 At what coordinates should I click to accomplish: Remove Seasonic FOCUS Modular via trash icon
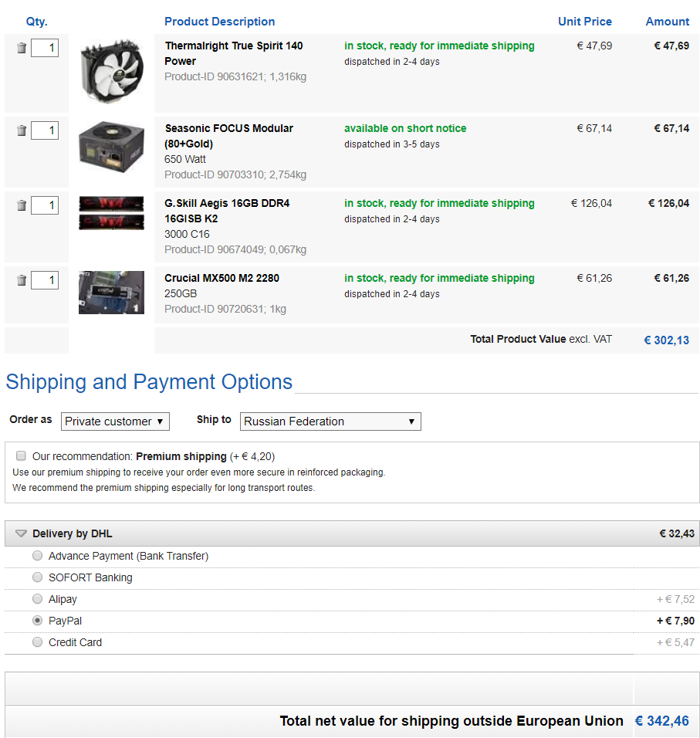[x=22, y=130]
